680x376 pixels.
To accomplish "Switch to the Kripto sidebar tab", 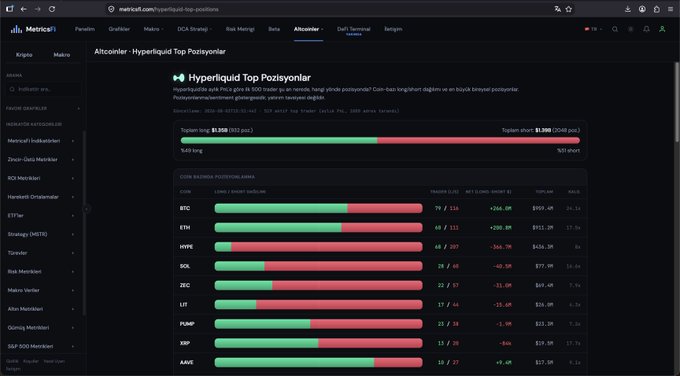I will (24, 55).
